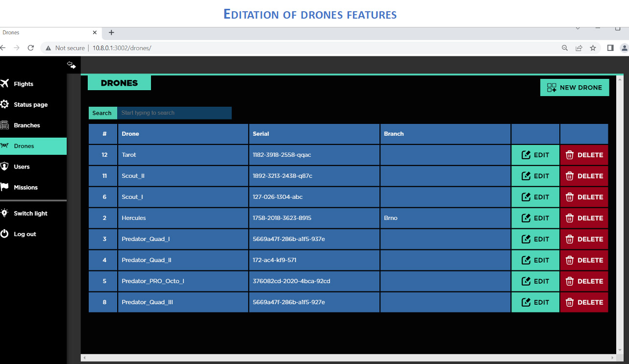The height and width of the screenshot is (364, 629).
Task: Edit the Predator_PRO_Octo_I drone
Action: (x=535, y=281)
